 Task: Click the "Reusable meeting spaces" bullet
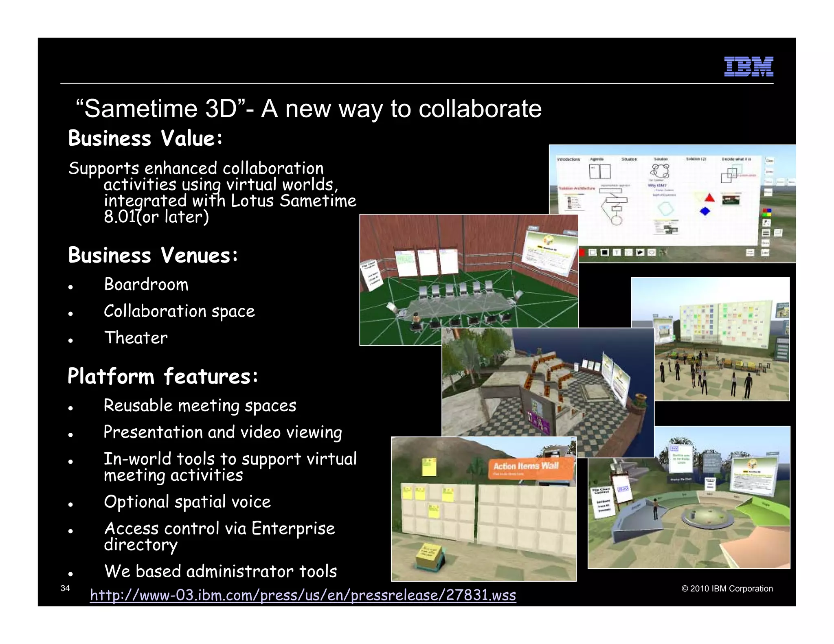(x=200, y=405)
